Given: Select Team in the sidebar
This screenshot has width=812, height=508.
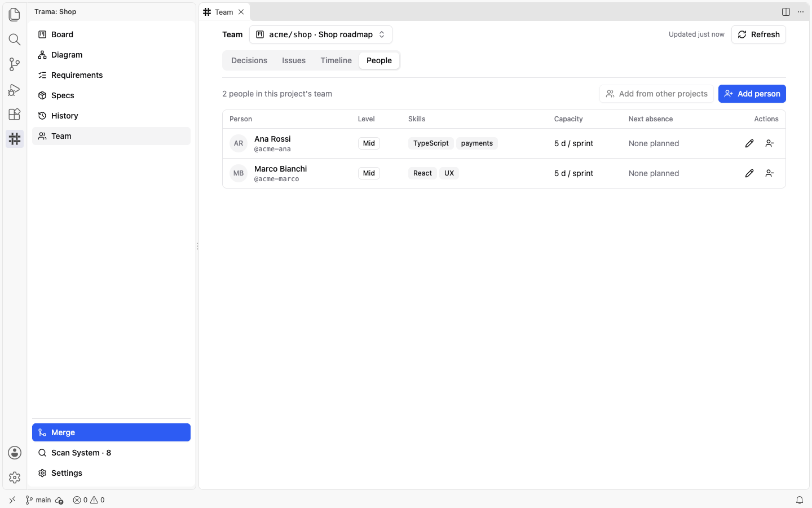Looking at the screenshot, I should [111, 136].
